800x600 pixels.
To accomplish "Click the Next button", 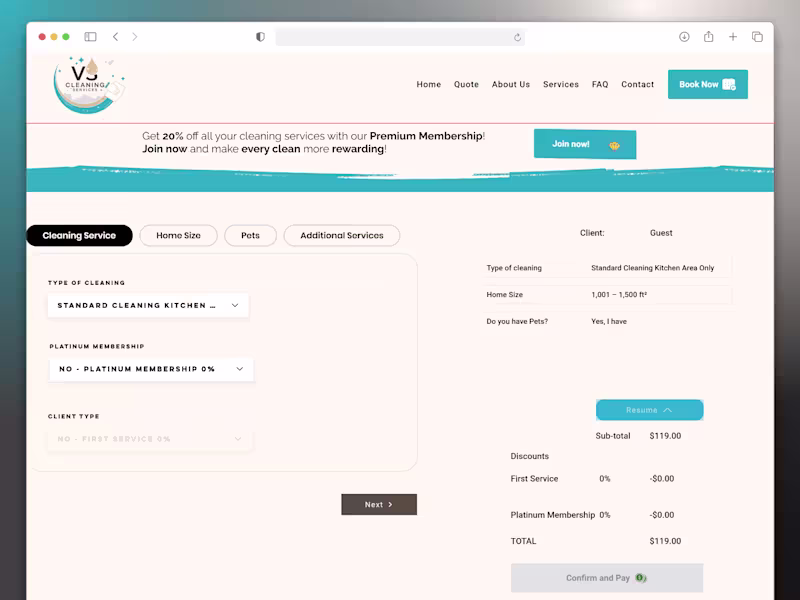I will pyautogui.click(x=379, y=504).
